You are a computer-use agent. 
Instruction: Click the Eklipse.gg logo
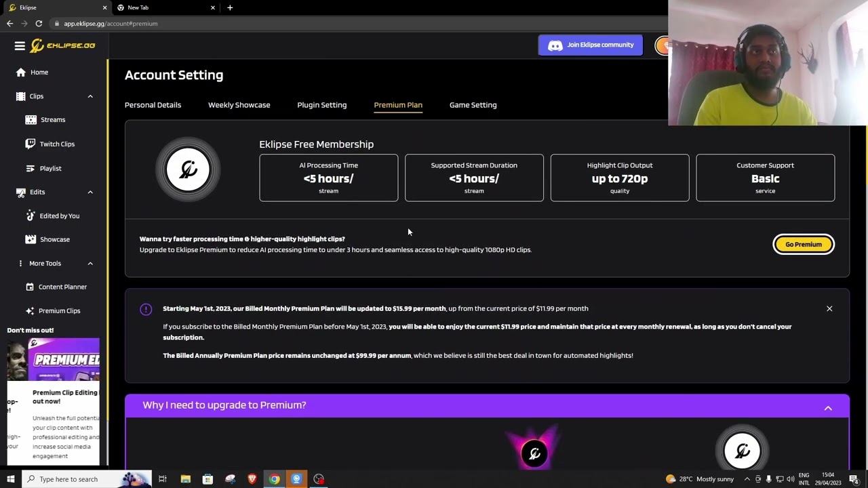click(x=62, y=45)
